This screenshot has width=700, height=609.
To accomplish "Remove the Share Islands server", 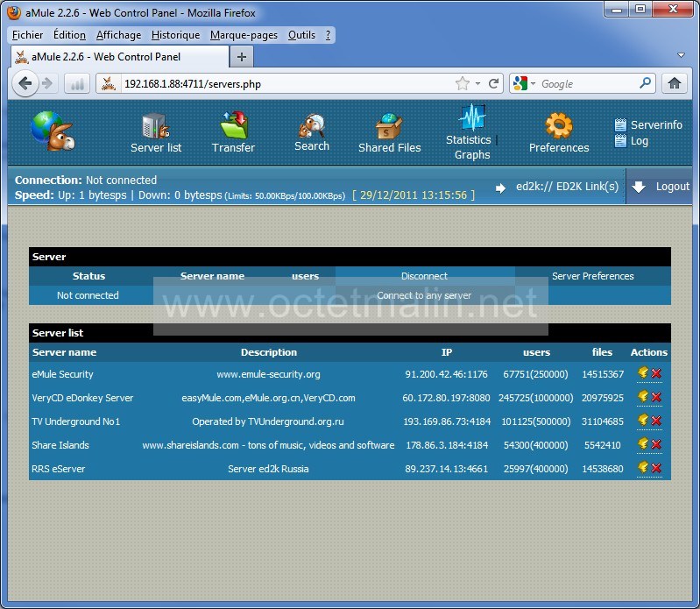I will tap(656, 444).
